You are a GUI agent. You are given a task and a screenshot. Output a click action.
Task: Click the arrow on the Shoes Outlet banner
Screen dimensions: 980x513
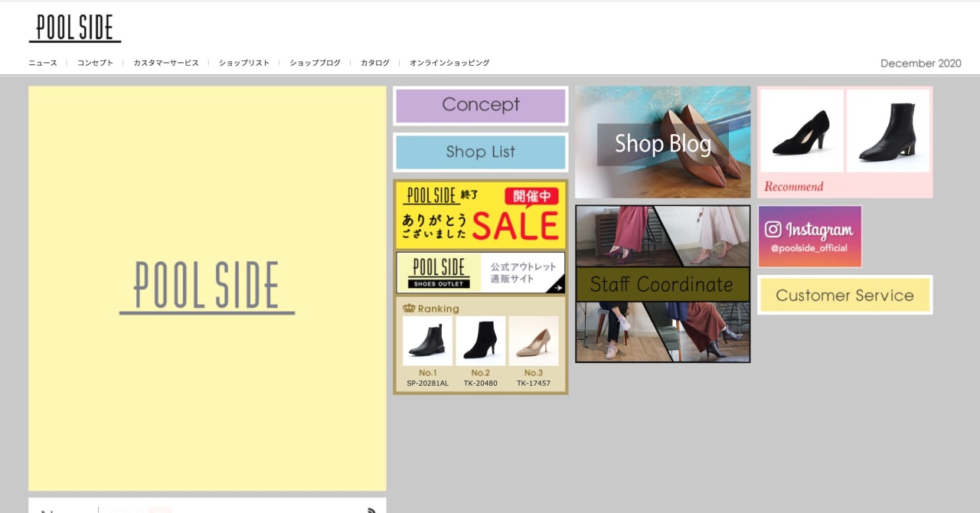click(557, 288)
